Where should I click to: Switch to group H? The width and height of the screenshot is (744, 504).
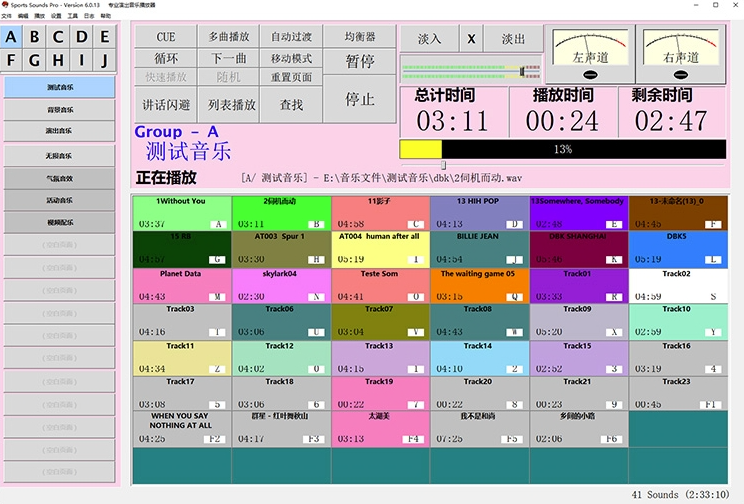pos(58,60)
